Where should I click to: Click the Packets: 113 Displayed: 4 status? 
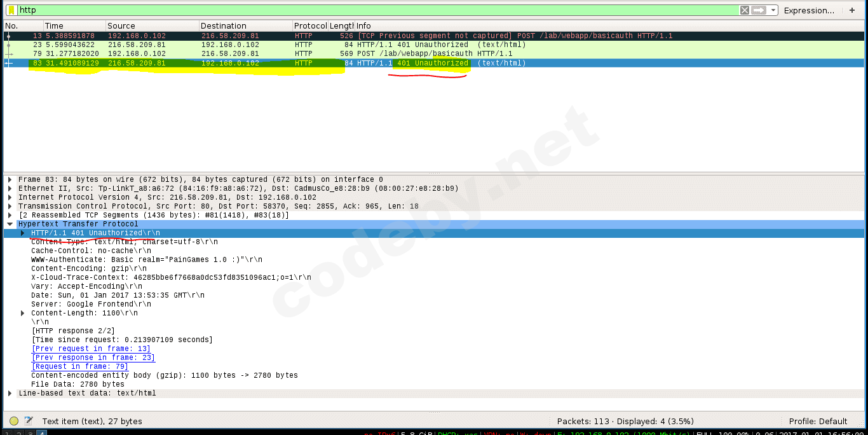click(625, 422)
